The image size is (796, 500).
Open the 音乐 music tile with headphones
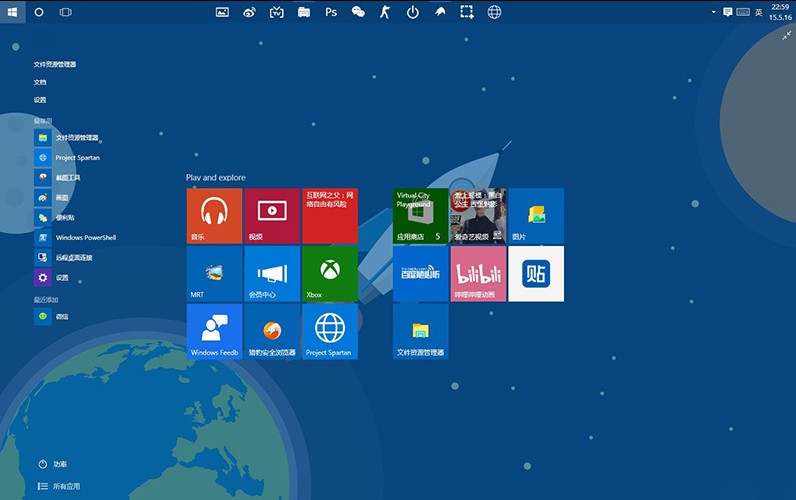click(214, 216)
